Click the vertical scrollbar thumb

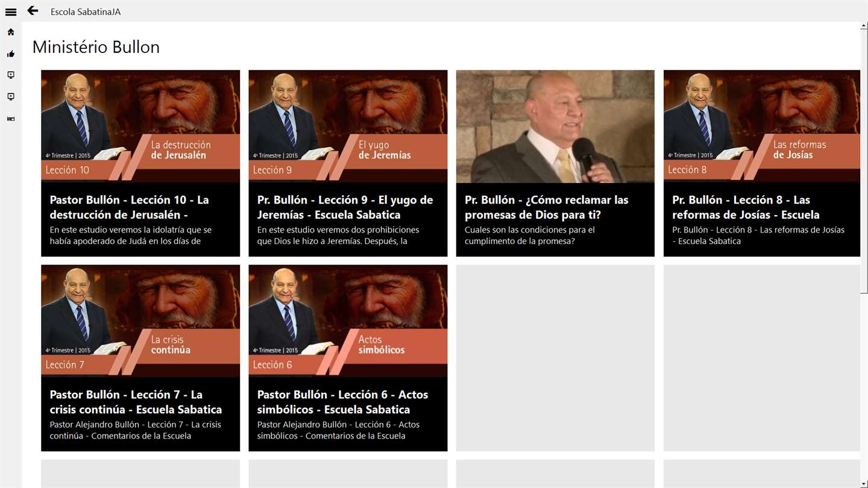coord(864,161)
